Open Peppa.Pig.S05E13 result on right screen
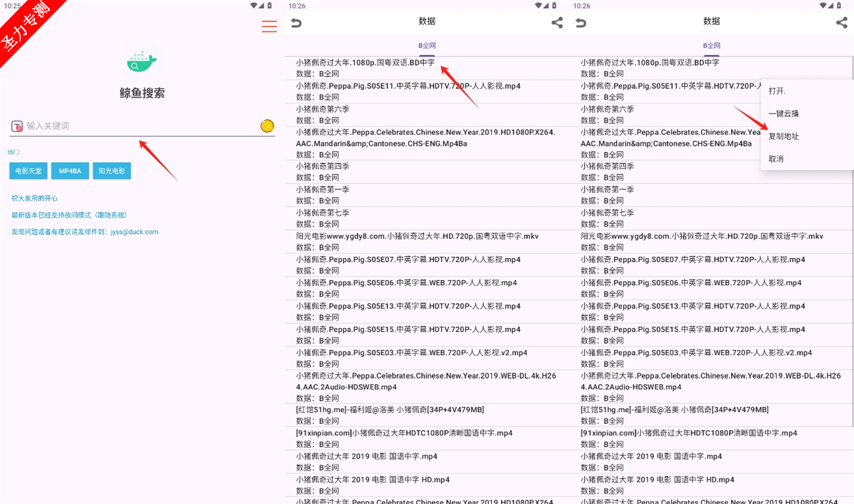The image size is (854, 504). point(711,312)
